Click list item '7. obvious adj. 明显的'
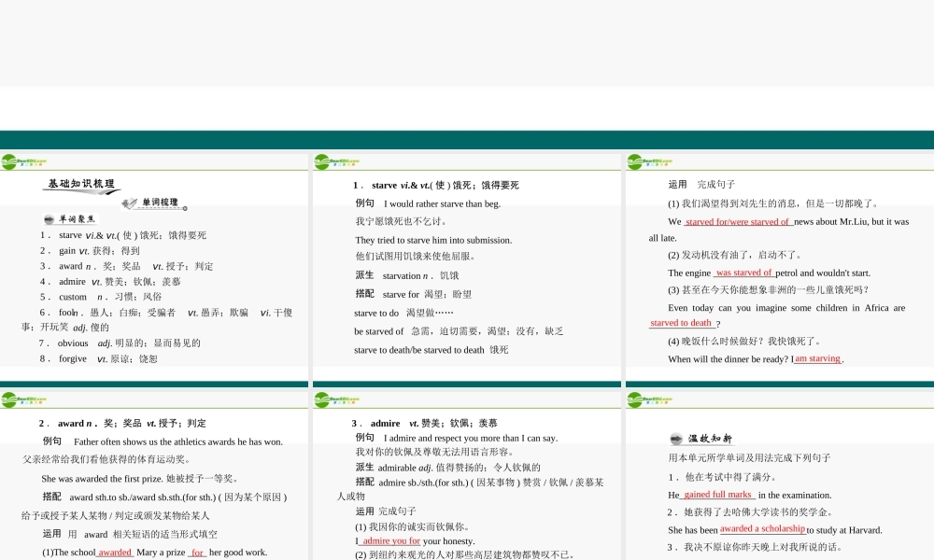Screen dimensions: 934x560 tap(120, 343)
